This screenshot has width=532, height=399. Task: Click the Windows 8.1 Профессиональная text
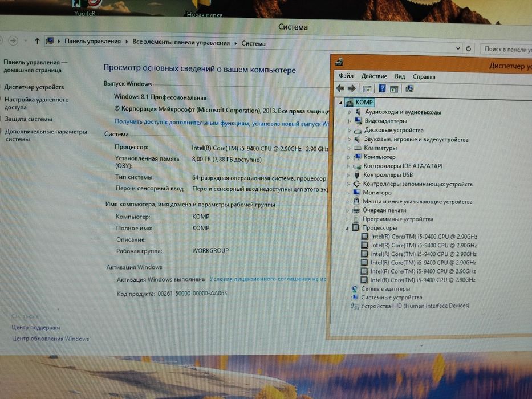(160, 97)
